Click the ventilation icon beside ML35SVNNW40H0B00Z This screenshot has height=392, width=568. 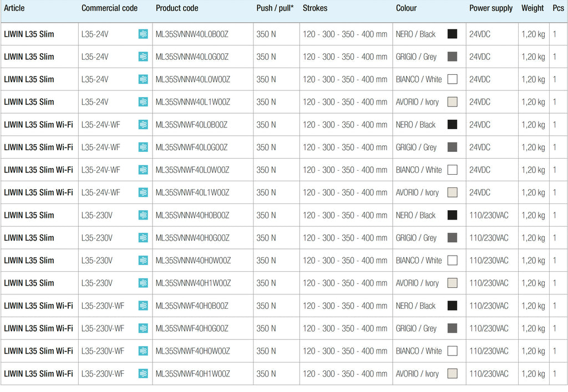tap(143, 215)
